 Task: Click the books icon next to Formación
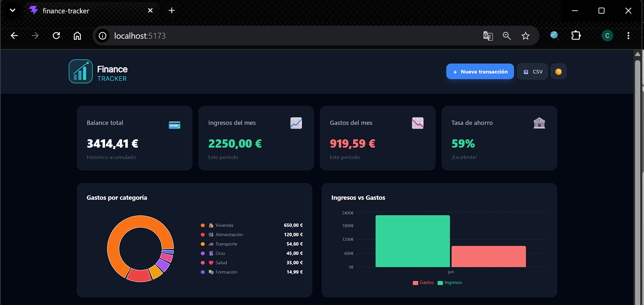[211, 272]
